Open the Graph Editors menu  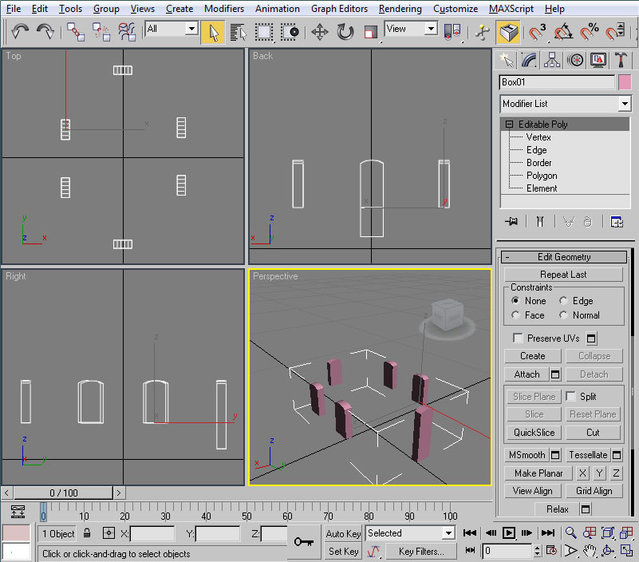(339, 8)
